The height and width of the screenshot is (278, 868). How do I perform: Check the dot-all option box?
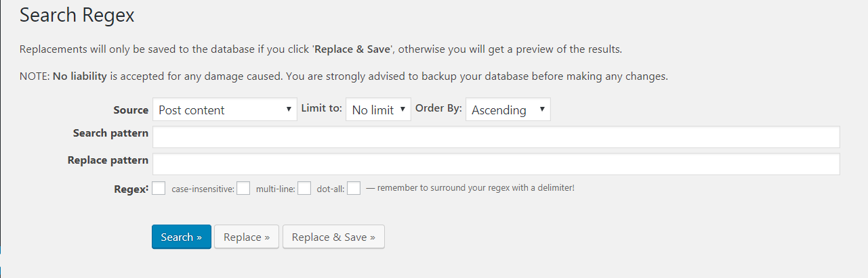coord(354,188)
